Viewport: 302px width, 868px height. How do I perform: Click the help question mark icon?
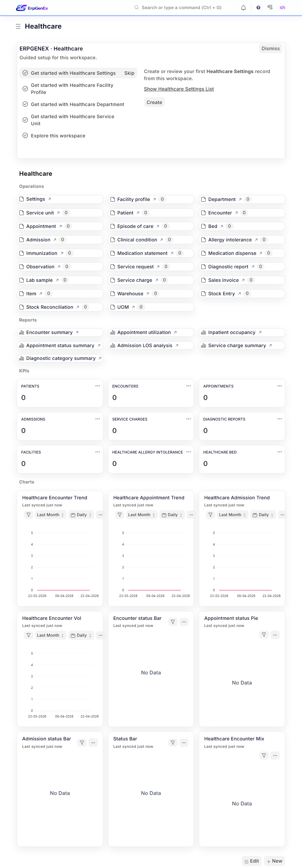pos(258,8)
